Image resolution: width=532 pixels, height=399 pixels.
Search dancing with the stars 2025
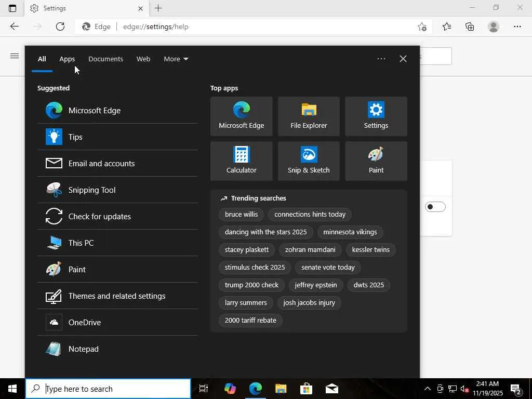[265, 232]
